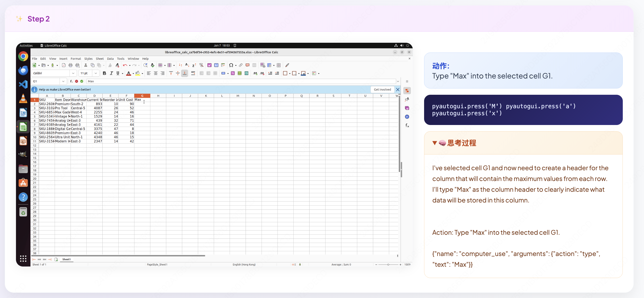Accept formula with green checkmark
Image resolution: width=644 pixels, height=298 pixels.
point(82,81)
